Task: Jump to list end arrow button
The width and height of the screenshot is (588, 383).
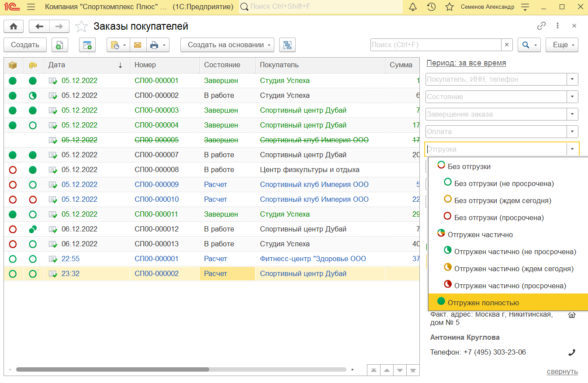Action: pos(413,370)
